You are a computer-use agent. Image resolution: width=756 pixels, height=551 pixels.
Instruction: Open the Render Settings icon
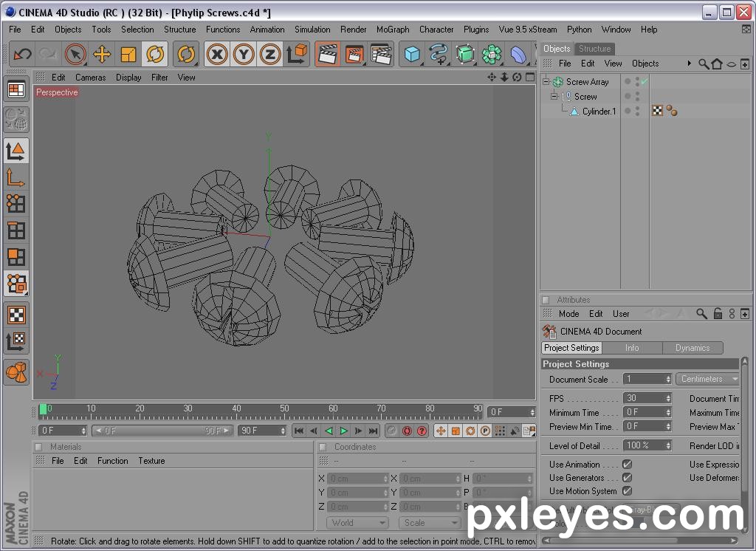(x=381, y=54)
